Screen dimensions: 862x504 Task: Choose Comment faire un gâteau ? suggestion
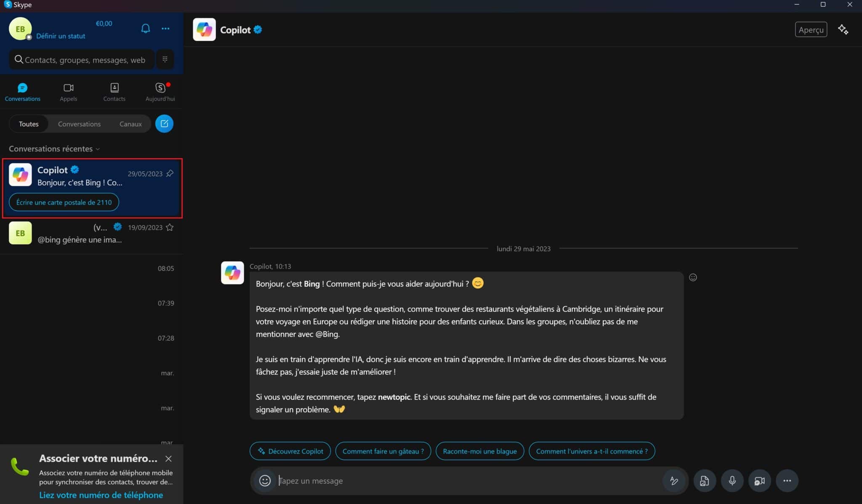[x=383, y=451]
